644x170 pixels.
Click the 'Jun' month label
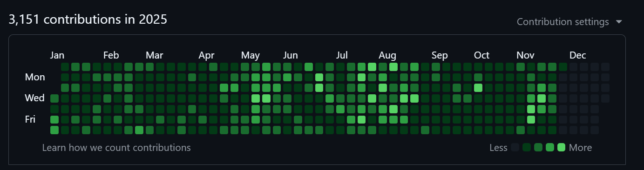[x=291, y=56]
